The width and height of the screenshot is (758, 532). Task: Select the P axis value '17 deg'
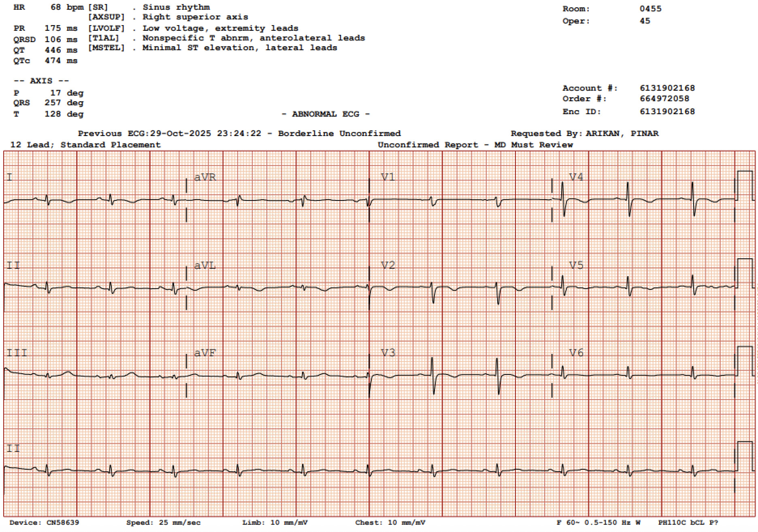tap(67, 93)
